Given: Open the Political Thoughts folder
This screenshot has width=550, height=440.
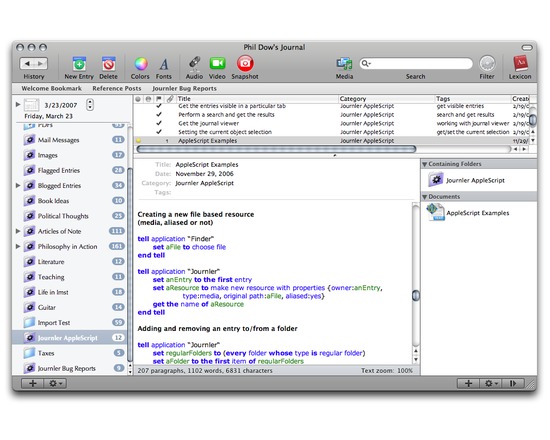Looking at the screenshot, I should (74, 216).
